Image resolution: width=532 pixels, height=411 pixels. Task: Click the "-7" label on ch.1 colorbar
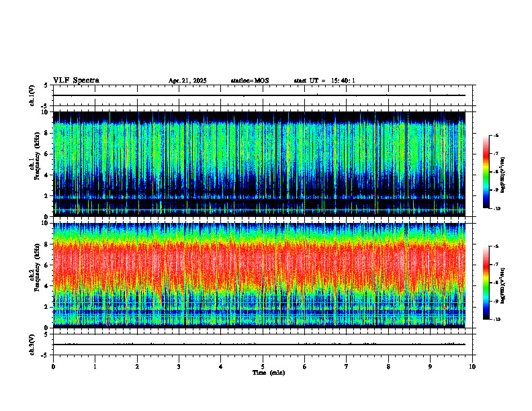496,154
